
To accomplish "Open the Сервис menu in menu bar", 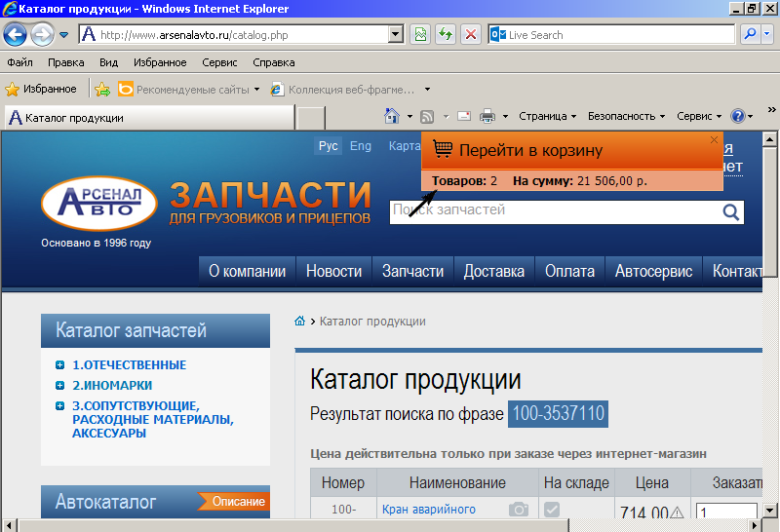I will click(x=219, y=62).
